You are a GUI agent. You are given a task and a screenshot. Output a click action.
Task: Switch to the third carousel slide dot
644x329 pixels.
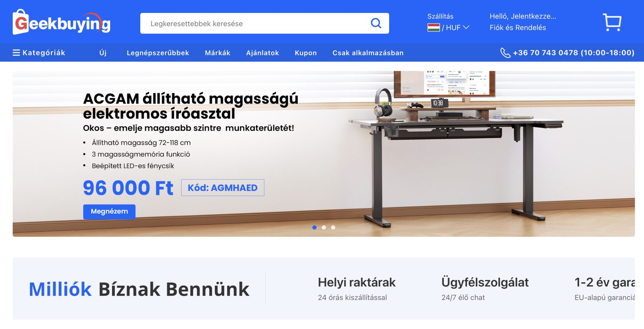tap(333, 227)
